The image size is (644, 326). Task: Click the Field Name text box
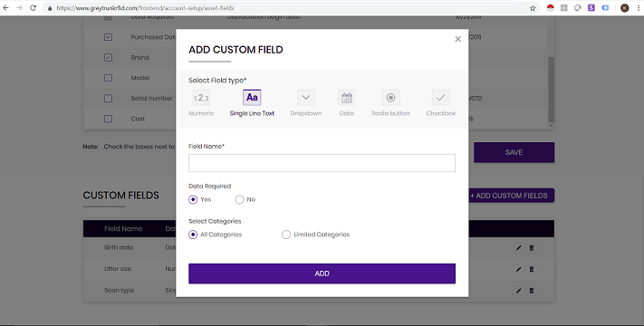click(x=322, y=163)
